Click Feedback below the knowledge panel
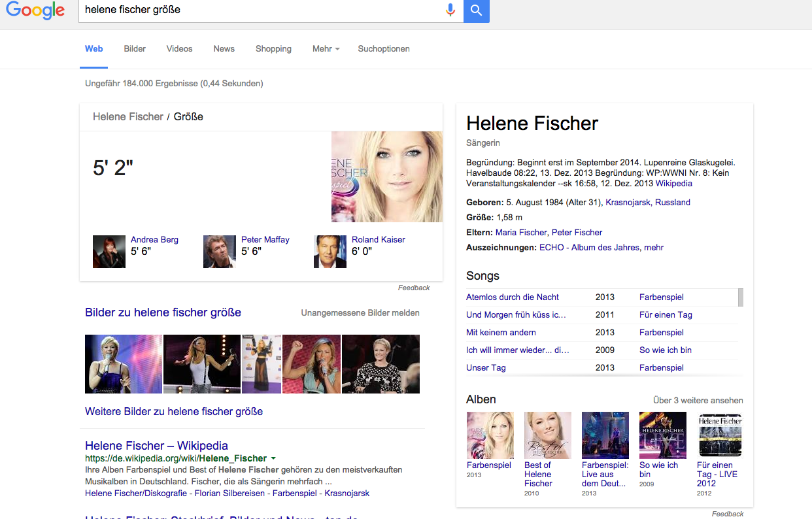The height and width of the screenshot is (519, 812). click(x=728, y=514)
